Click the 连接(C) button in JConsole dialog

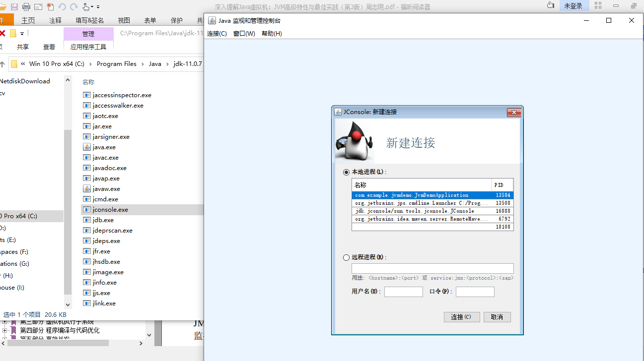pyautogui.click(x=461, y=317)
